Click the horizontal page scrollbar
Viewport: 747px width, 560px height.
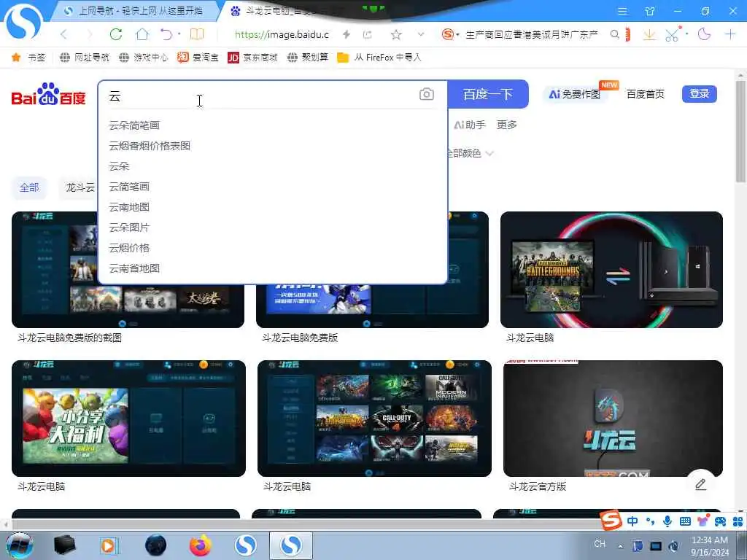pos(305,524)
